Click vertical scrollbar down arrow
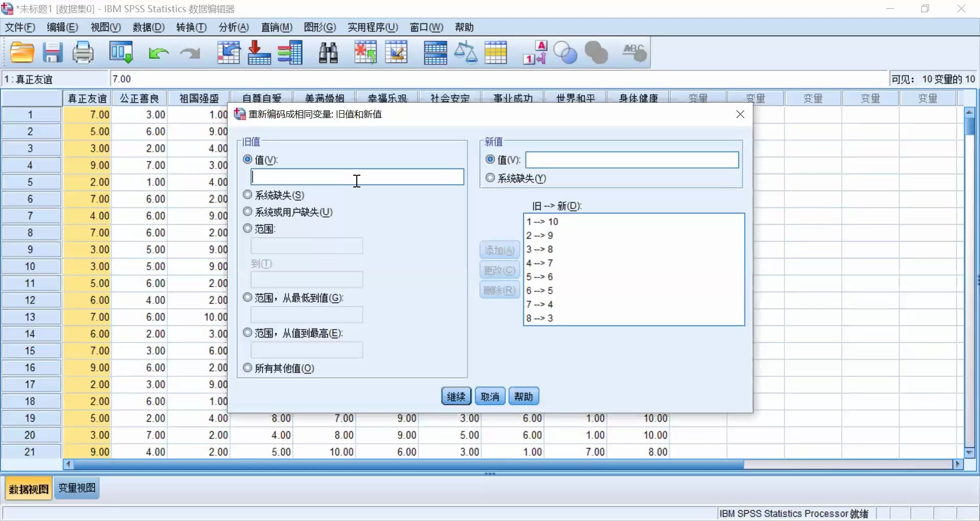The height and width of the screenshot is (521, 980). tap(969, 453)
